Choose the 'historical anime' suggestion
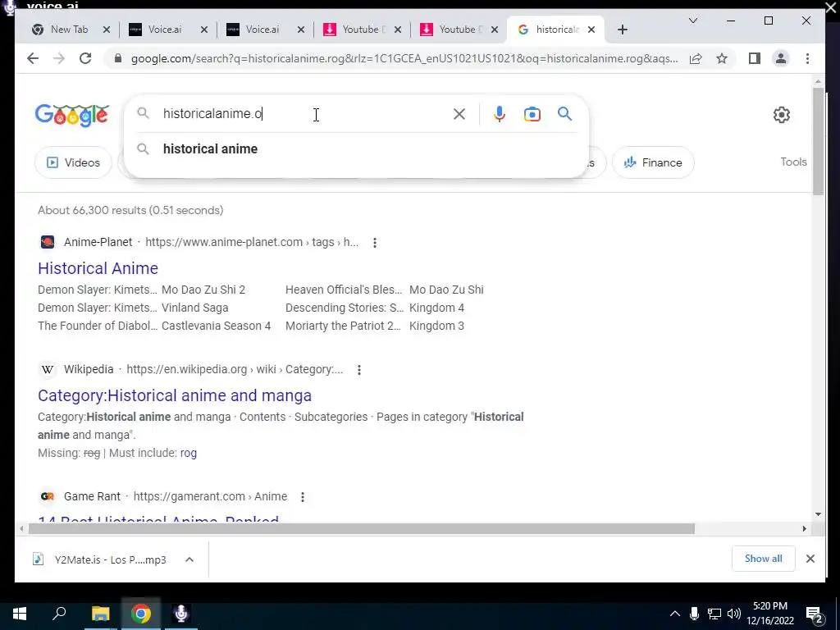Viewport: 840px width, 630px height. (x=210, y=149)
